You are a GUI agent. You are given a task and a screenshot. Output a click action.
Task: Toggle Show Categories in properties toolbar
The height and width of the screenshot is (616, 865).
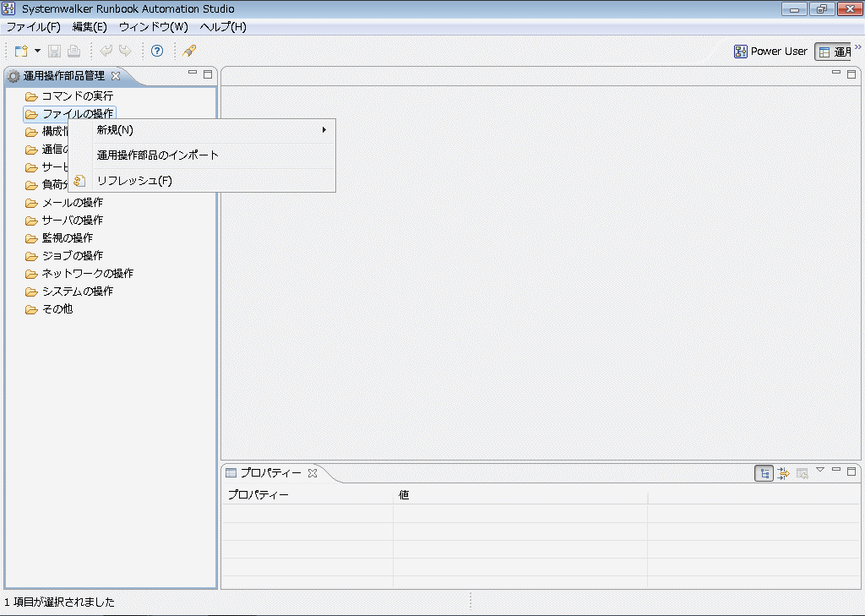pyautogui.click(x=764, y=473)
